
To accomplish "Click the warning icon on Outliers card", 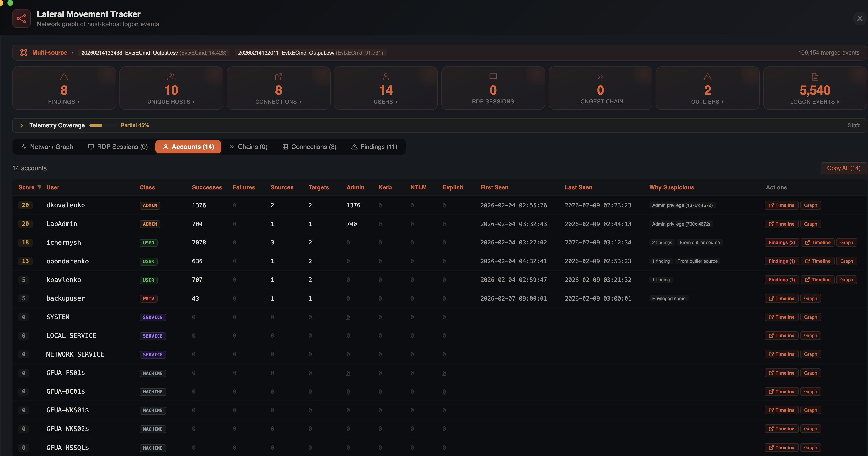I will tap(708, 77).
